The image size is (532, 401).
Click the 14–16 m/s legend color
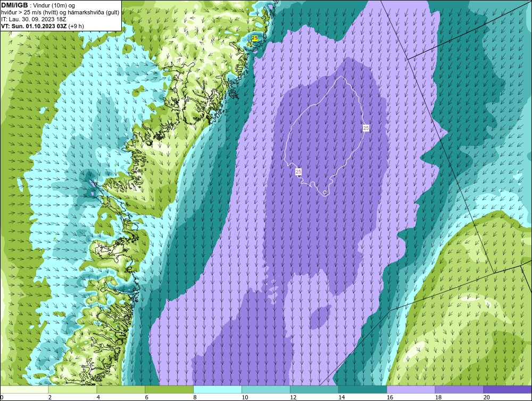362,389
